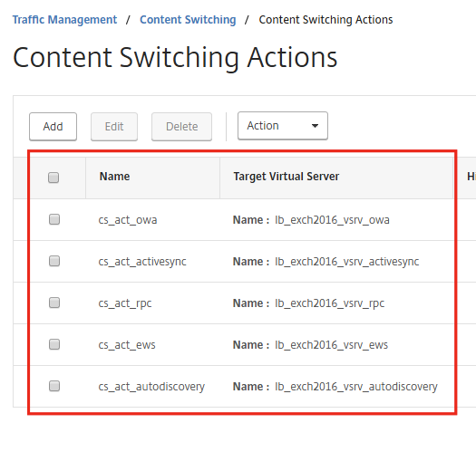Click the Delete button
This screenshot has height=471, width=476.
182,127
